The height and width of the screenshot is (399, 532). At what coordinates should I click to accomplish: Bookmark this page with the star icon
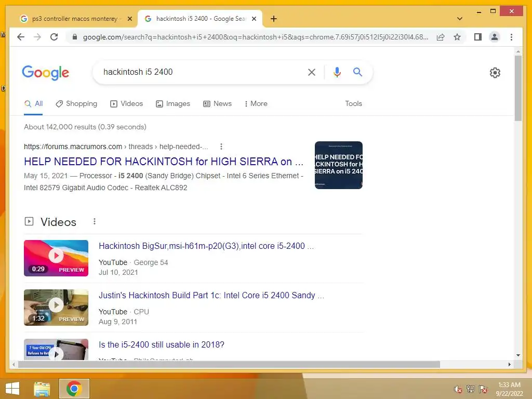(x=457, y=37)
